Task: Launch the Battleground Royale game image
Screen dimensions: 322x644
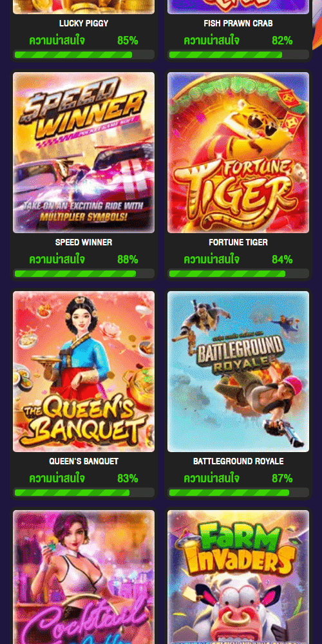Action: 238,372
